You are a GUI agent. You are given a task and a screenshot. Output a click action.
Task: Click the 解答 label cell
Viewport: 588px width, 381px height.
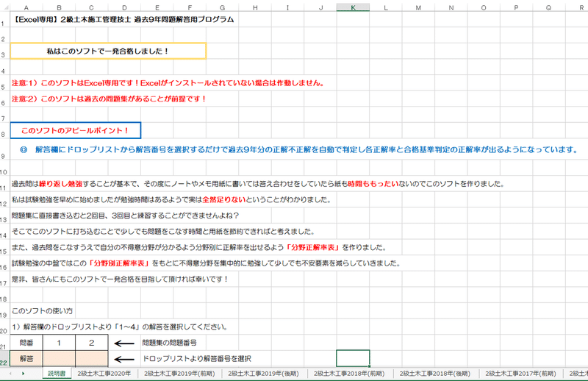[x=26, y=359]
